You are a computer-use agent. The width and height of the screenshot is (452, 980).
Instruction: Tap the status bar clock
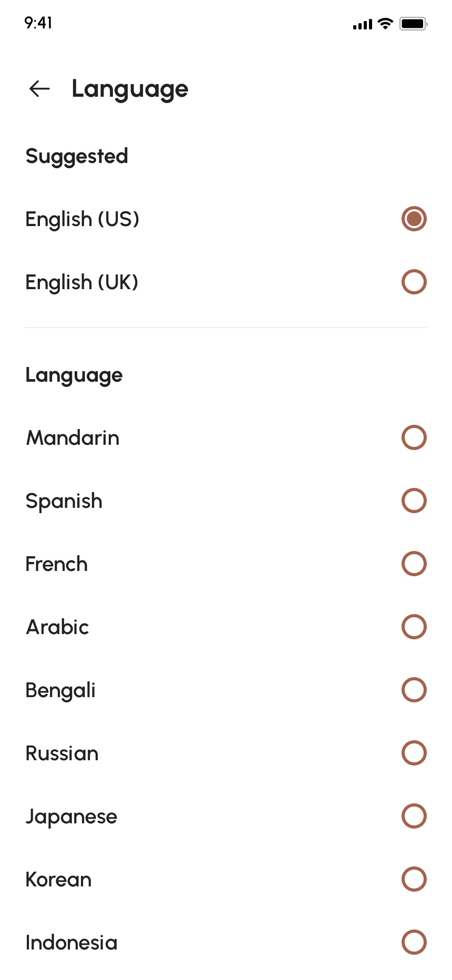pyautogui.click(x=38, y=23)
